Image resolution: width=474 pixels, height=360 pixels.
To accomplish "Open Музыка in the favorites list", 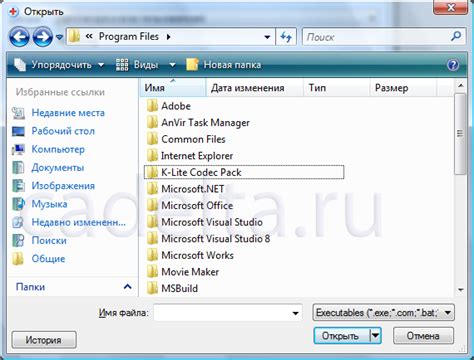I will (x=49, y=204).
